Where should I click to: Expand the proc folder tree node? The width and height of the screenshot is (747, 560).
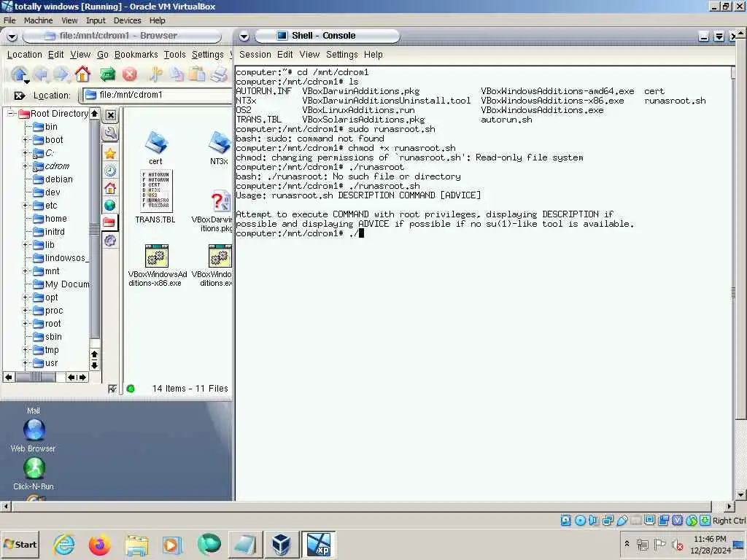tap(26, 311)
